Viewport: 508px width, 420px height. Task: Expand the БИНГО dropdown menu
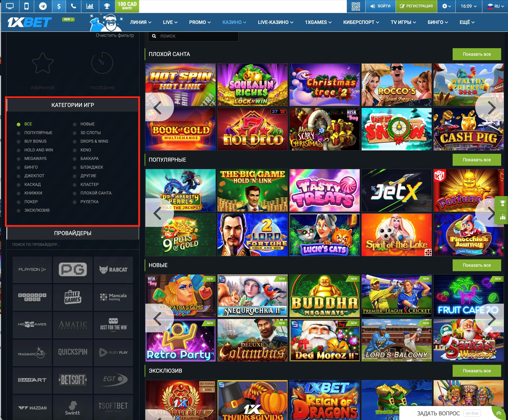[438, 22]
